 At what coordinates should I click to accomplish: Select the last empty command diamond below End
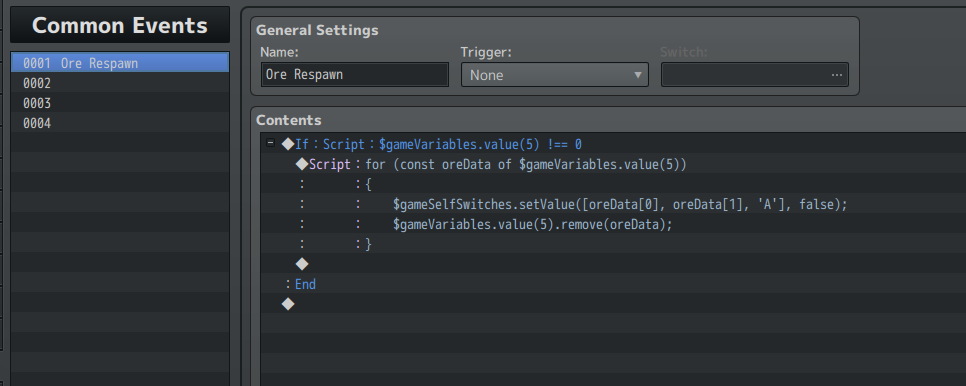(x=613, y=304)
